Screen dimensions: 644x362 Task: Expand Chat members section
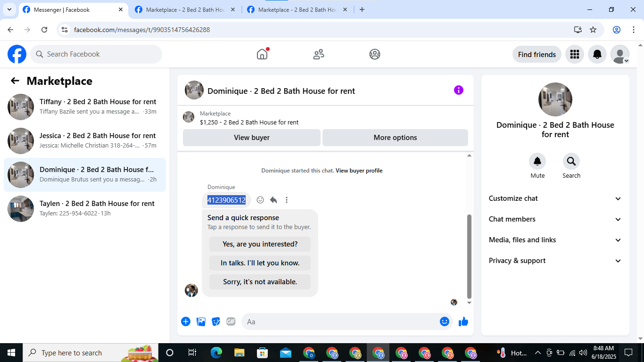(x=555, y=219)
